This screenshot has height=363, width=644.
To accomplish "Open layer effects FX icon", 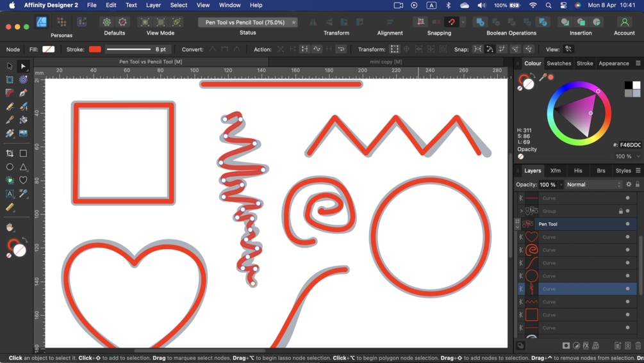I will click(586, 346).
